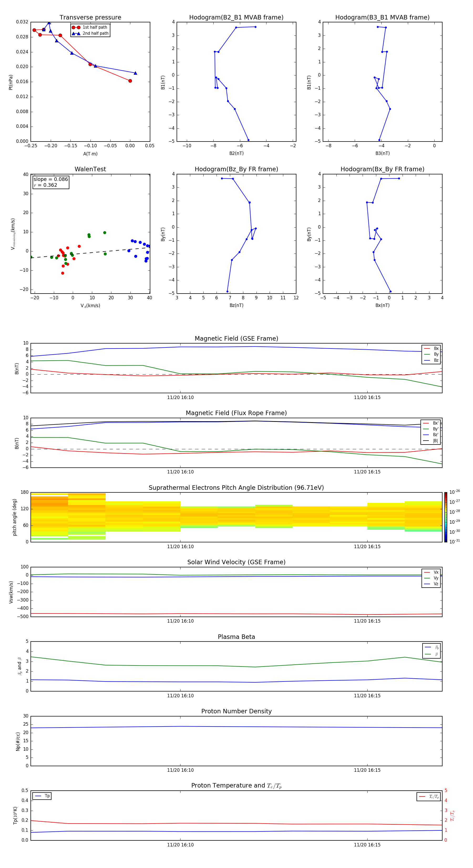Click the 'Magnetic Field (GSE Frame)' title

point(236,339)
